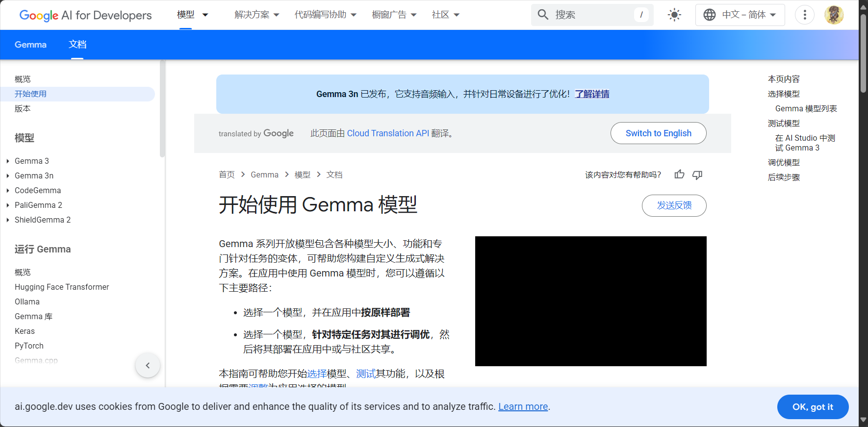Click the Gemma breadcrumb link

(264, 175)
